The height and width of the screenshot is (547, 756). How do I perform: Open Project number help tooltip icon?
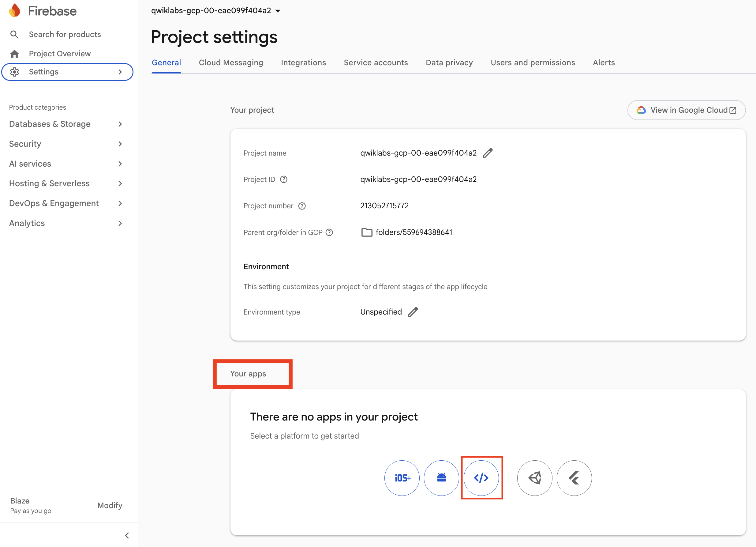click(302, 206)
